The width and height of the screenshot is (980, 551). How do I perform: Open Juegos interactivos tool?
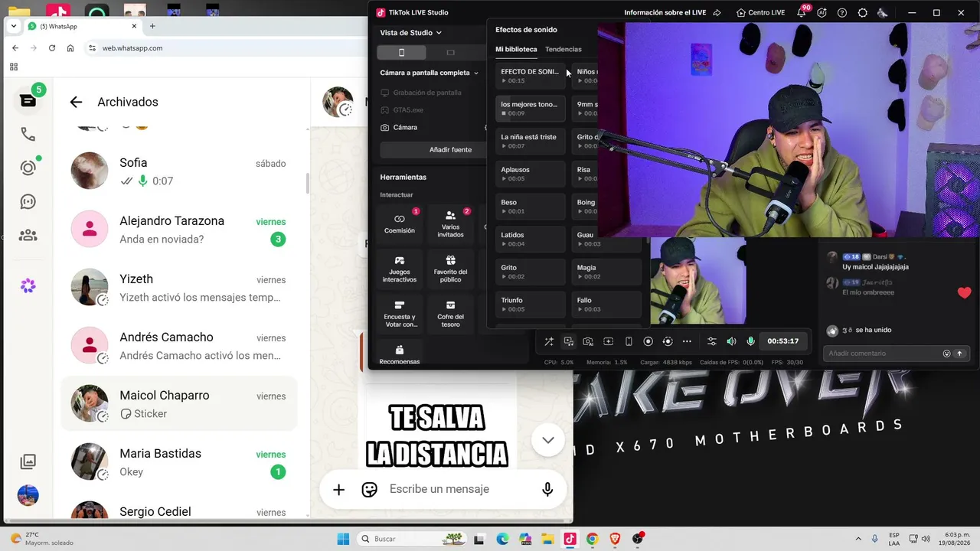point(400,269)
